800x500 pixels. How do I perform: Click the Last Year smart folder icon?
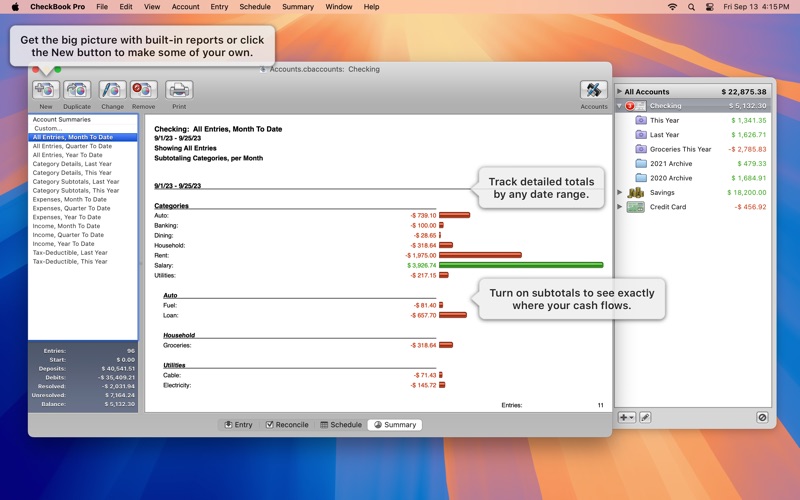coord(641,135)
